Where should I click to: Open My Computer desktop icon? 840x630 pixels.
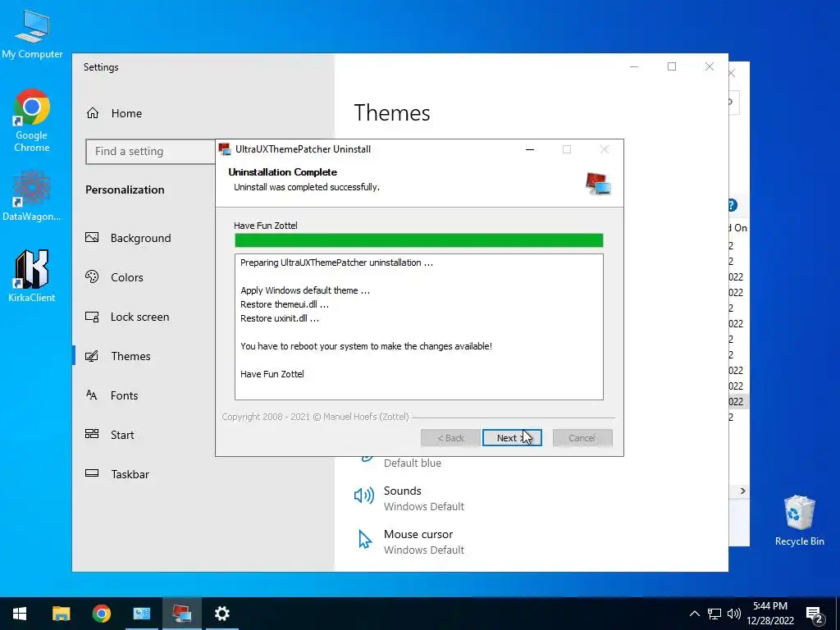[x=32, y=34]
